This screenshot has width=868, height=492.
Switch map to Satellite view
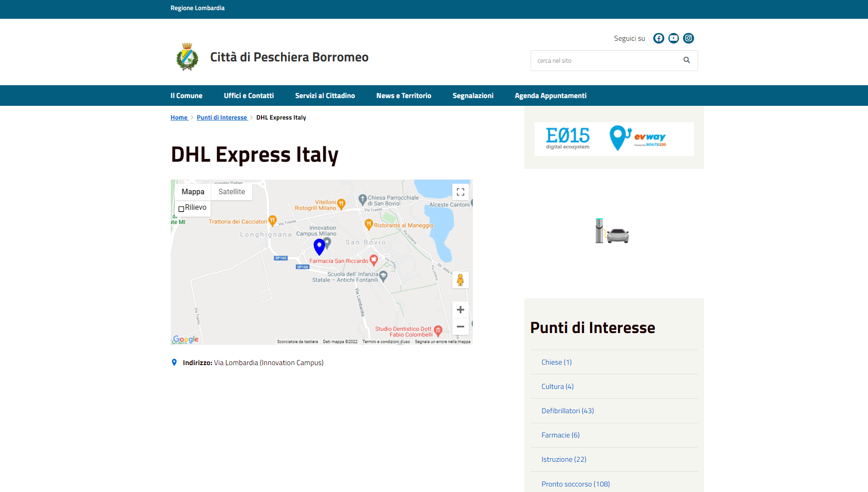tap(231, 192)
